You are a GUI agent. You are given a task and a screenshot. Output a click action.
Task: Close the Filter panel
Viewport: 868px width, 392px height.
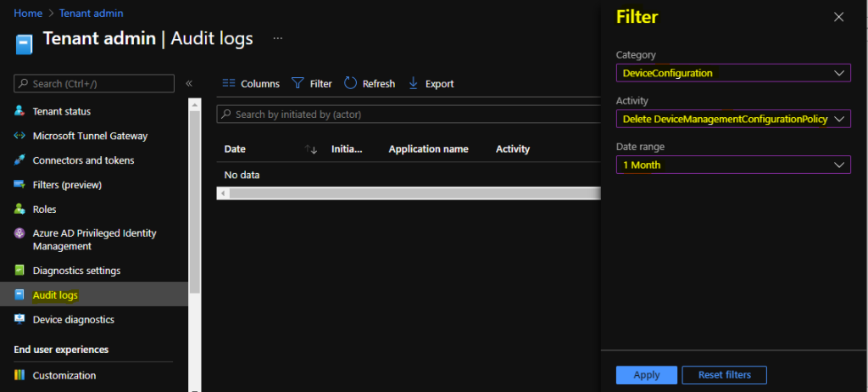pos(838,17)
